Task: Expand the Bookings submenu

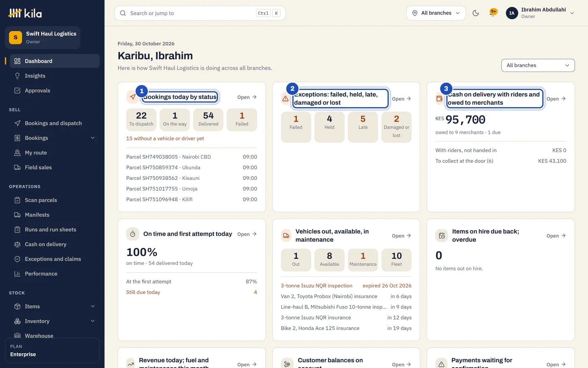Action: click(x=93, y=138)
